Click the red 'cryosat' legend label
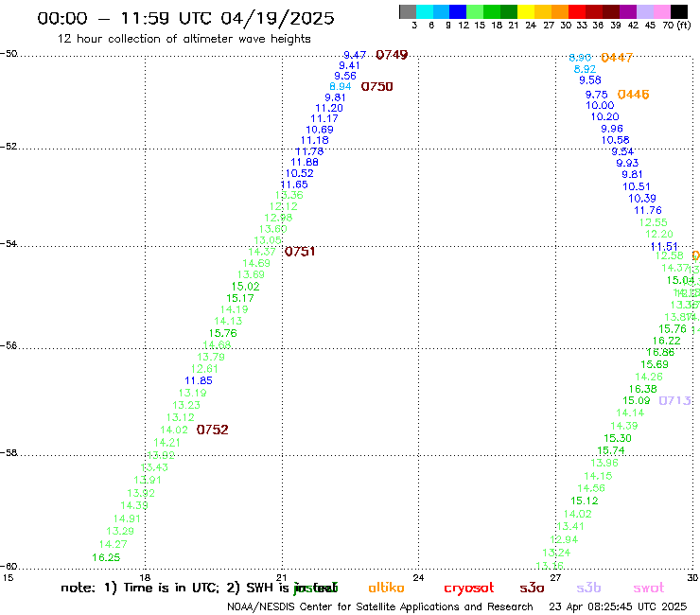The image size is (700, 615). point(469,589)
